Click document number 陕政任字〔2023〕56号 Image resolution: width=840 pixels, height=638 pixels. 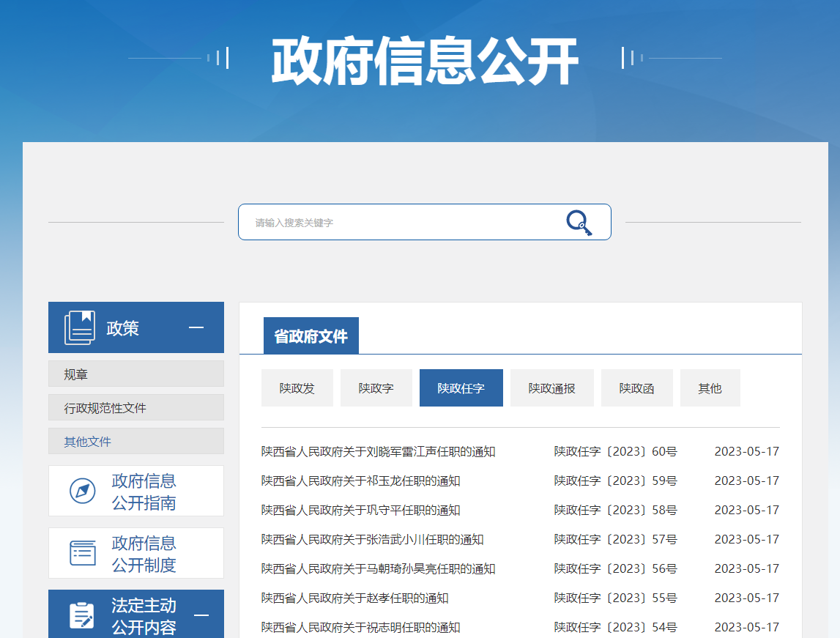[615, 569]
